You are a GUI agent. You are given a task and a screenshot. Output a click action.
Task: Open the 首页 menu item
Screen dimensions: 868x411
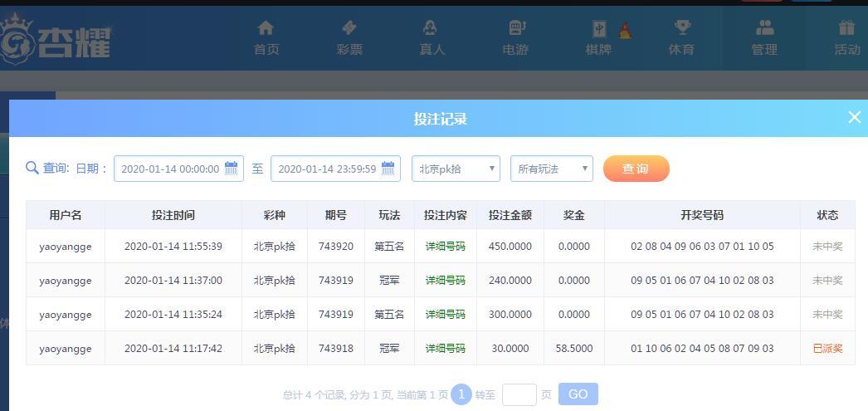tap(266, 49)
